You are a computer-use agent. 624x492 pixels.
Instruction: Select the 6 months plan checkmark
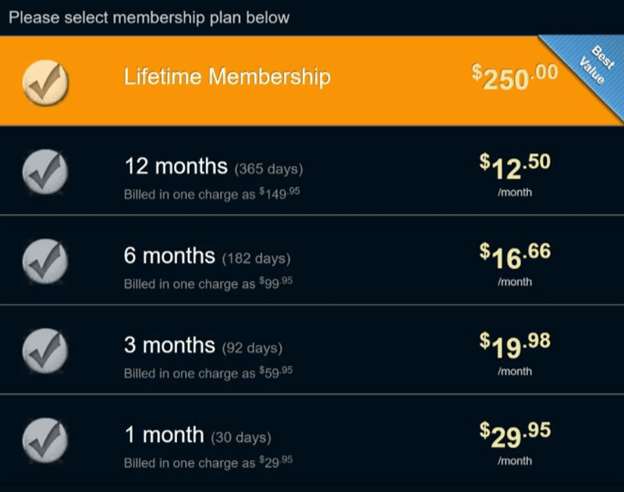coord(45,262)
